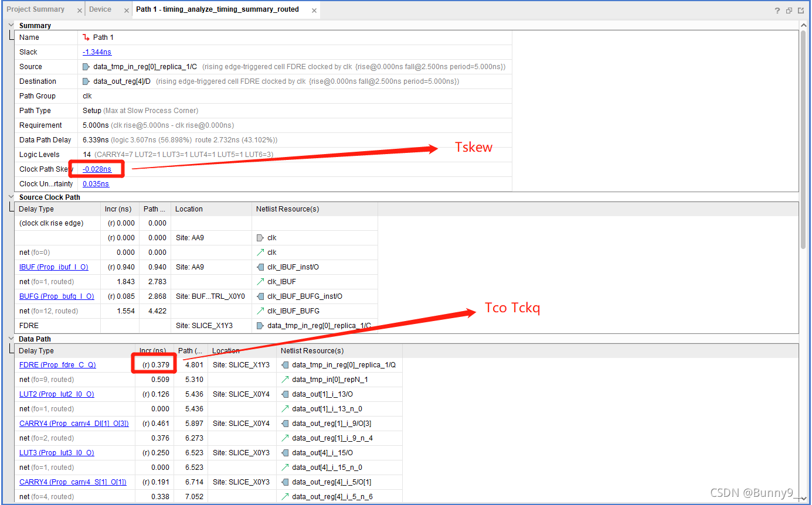This screenshot has width=812, height=505.
Task: Select the (clock clk rise edge) row
Action: pos(196,223)
